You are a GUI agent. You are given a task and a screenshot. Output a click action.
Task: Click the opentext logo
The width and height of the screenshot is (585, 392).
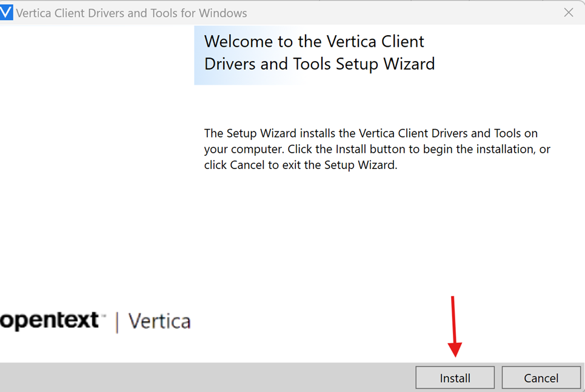coord(52,321)
